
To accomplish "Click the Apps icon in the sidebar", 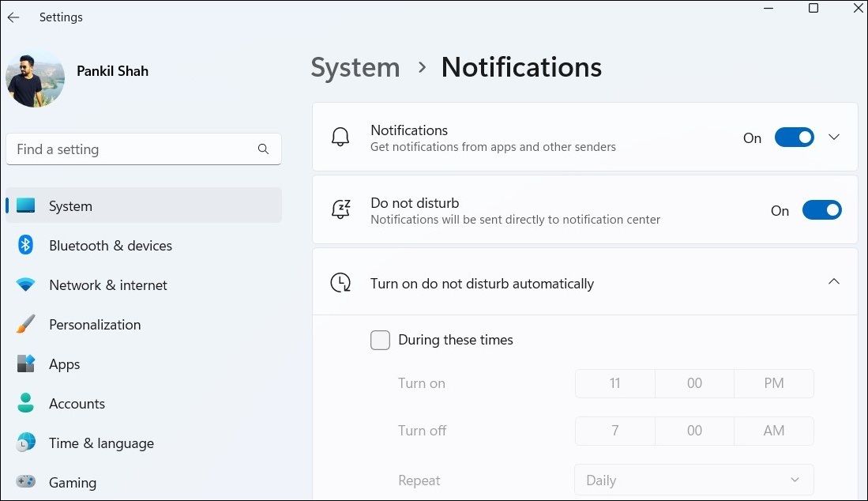I will coord(24,364).
